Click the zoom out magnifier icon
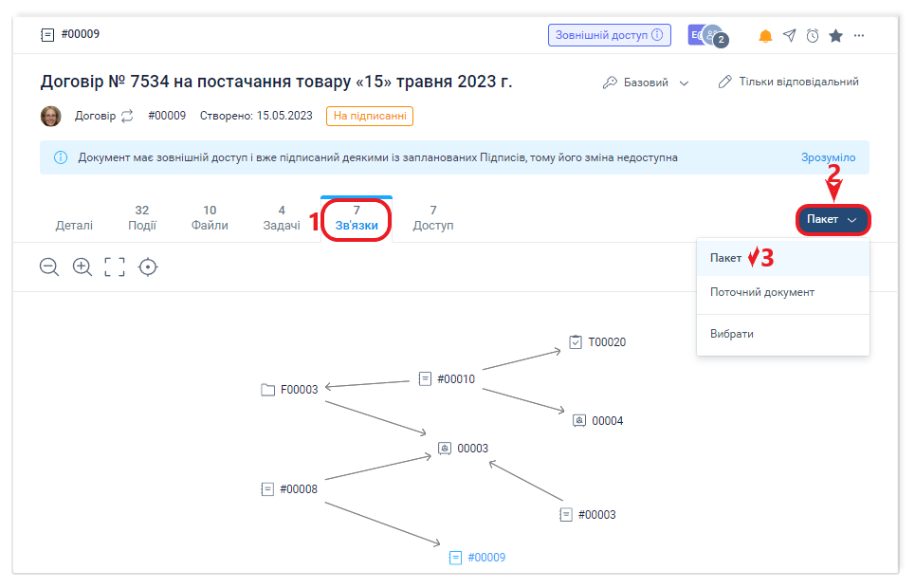Image resolution: width=915 pixels, height=588 pixels. pyautogui.click(x=49, y=267)
